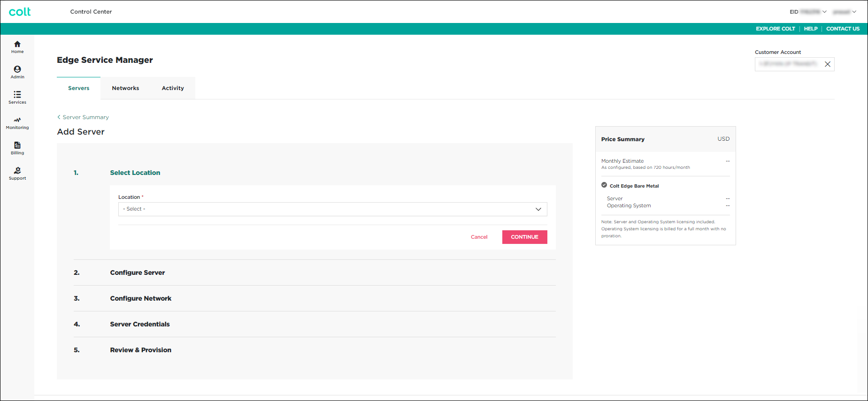Clear the Customer Account field with X
This screenshot has width=868, height=401.
pos(827,64)
